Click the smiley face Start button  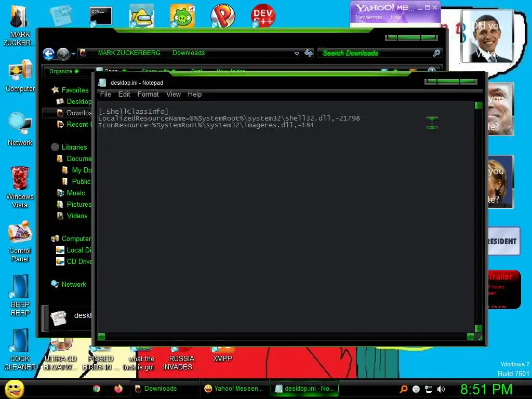click(14, 389)
